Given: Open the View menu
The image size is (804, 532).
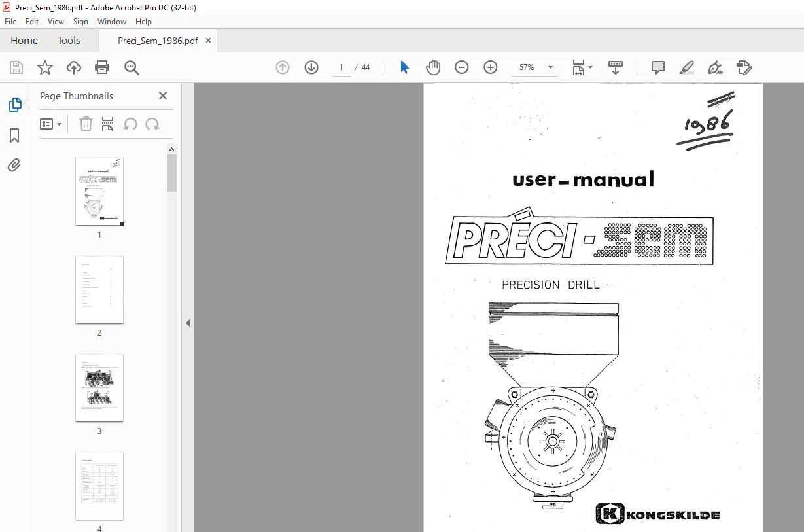Looking at the screenshot, I should [56, 22].
